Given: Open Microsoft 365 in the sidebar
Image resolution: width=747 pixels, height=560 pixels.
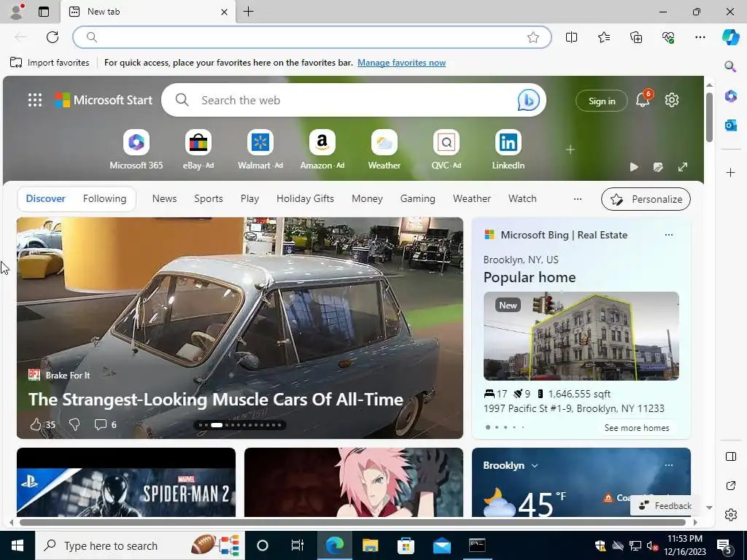Looking at the screenshot, I should pos(731,96).
